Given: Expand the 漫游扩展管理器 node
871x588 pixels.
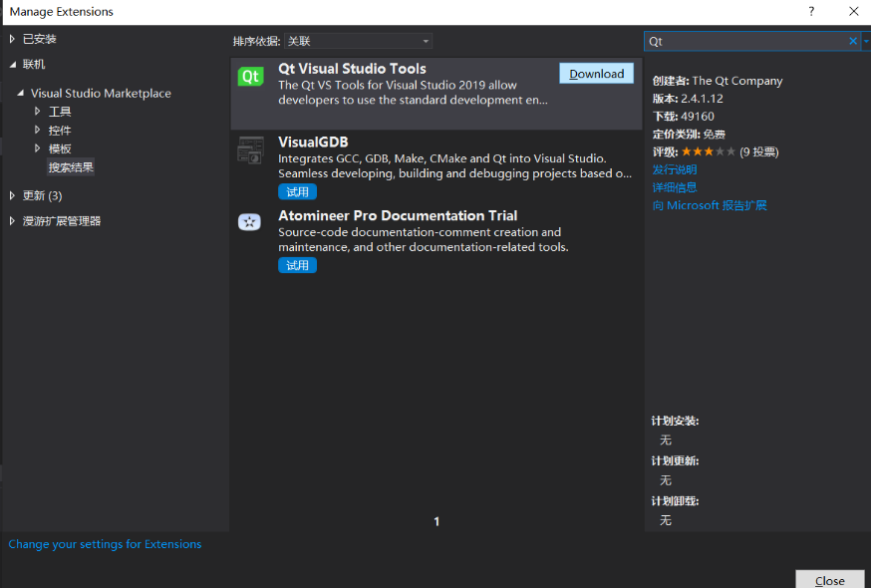Looking at the screenshot, I should (12, 221).
